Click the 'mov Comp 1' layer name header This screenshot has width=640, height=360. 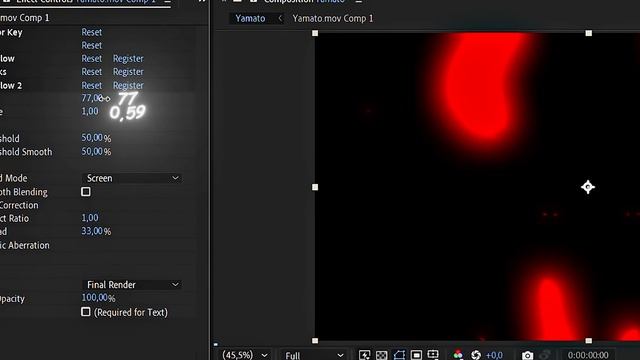click(24, 18)
